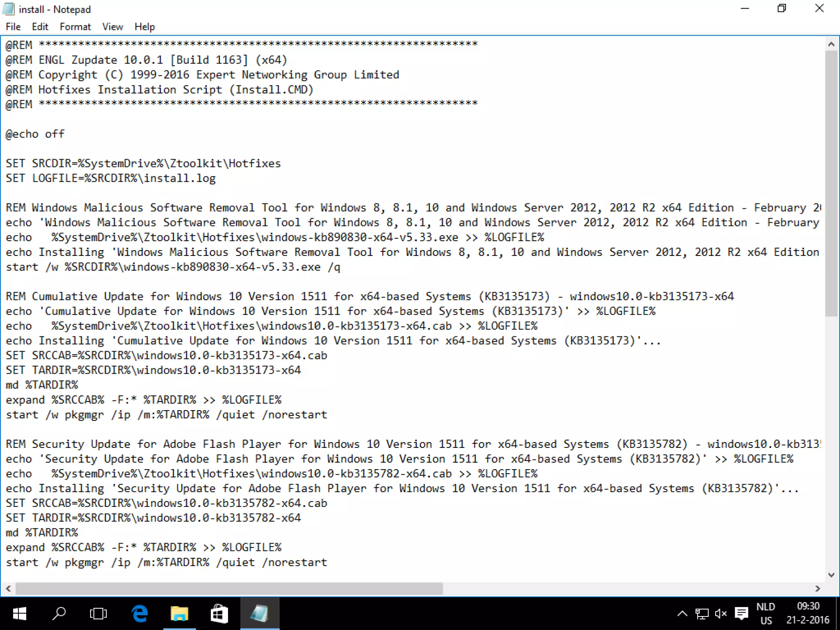
Task: Show hidden system tray icons
Action: 682,614
